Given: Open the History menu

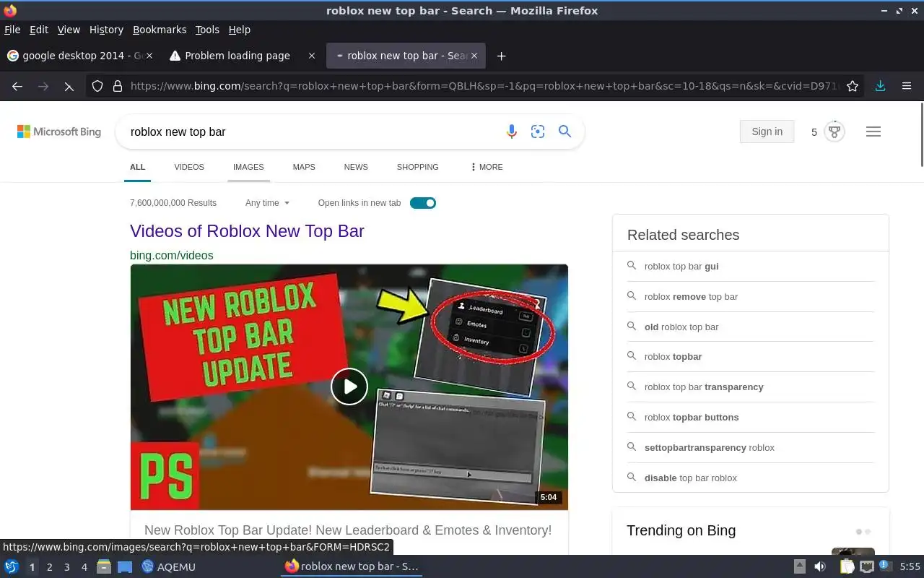Looking at the screenshot, I should click(x=106, y=30).
